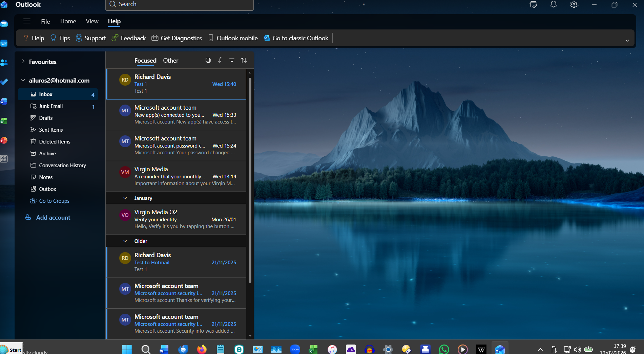Click the Get Diagnostics icon

pos(155,38)
